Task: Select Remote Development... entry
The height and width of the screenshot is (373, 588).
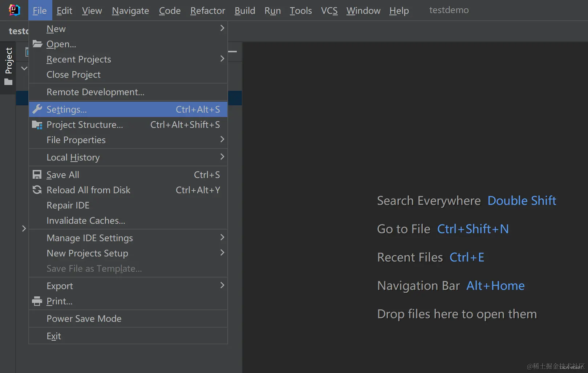Action: tap(128, 92)
